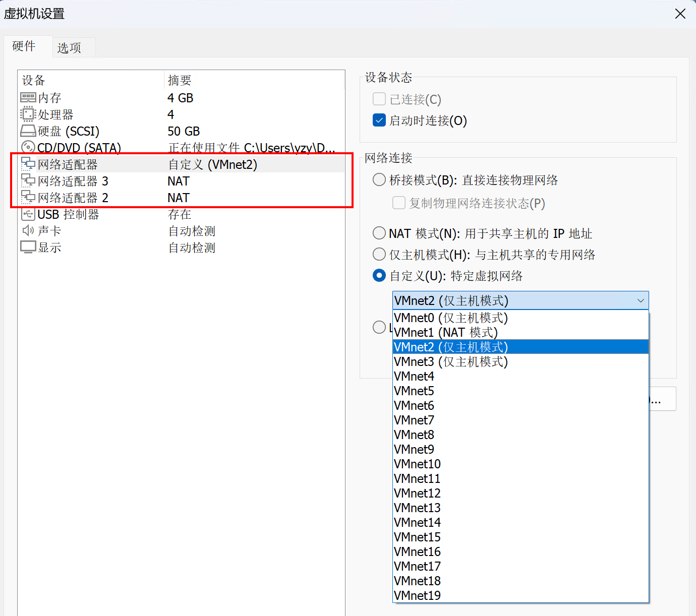Choose highlighted VMnet2 (仅主机模式) option
Image resolution: width=696 pixels, height=616 pixels.
(x=520, y=347)
